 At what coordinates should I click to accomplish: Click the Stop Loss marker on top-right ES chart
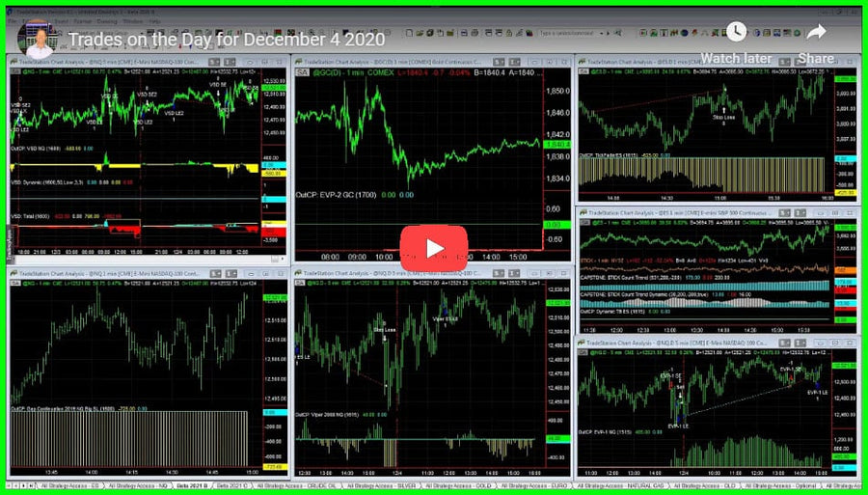click(723, 117)
